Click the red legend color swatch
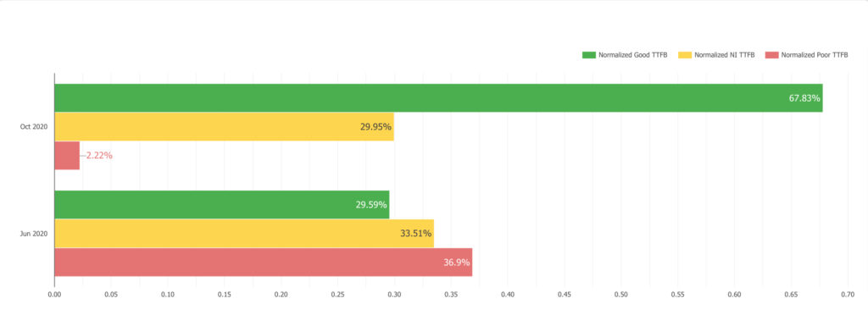Screen dimensions: 868x310 coord(771,55)
